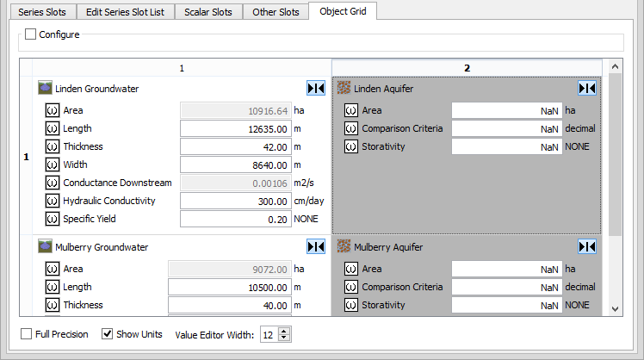
Task: Open the Scalar Slots tab
Action: click(x=209, y=12)
